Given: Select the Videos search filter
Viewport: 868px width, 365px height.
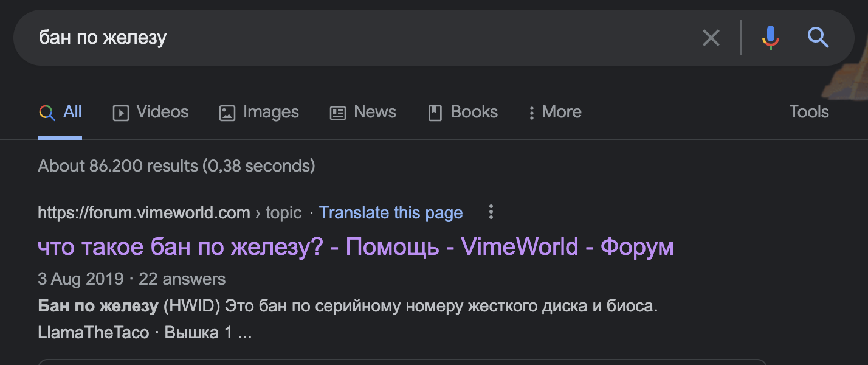Looking at the screenshot, I should pos(150,112).
